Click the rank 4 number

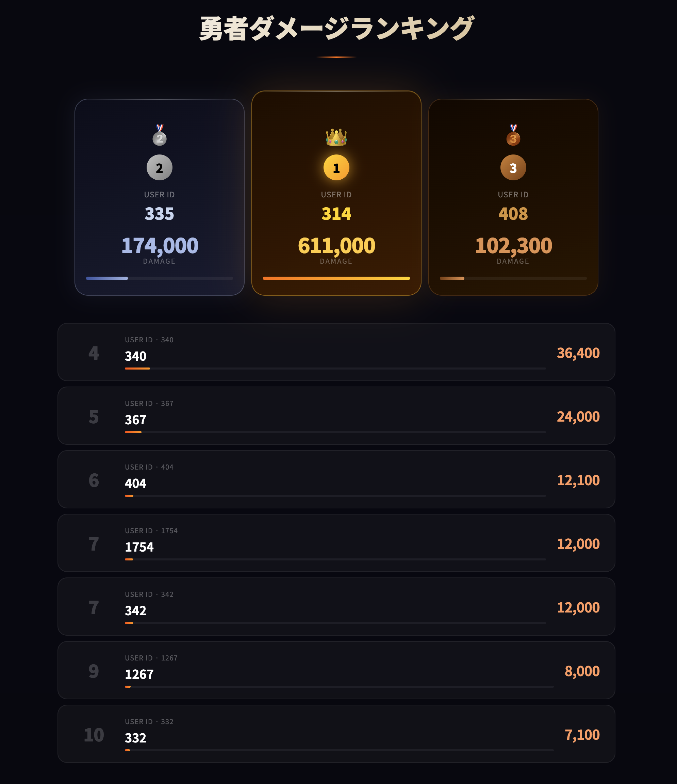click(94, 353)
